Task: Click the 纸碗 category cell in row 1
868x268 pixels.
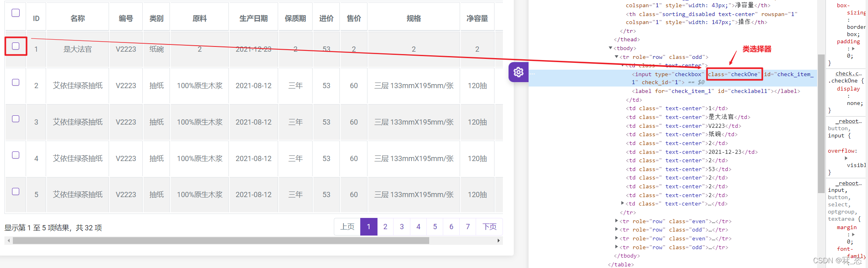Action: pyautogui.click(x=156, y=49)
